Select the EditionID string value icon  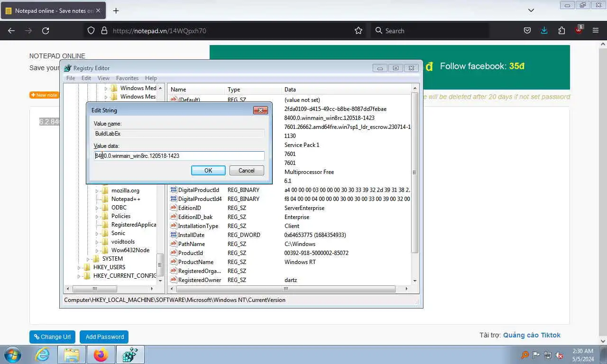coord(174,208)
